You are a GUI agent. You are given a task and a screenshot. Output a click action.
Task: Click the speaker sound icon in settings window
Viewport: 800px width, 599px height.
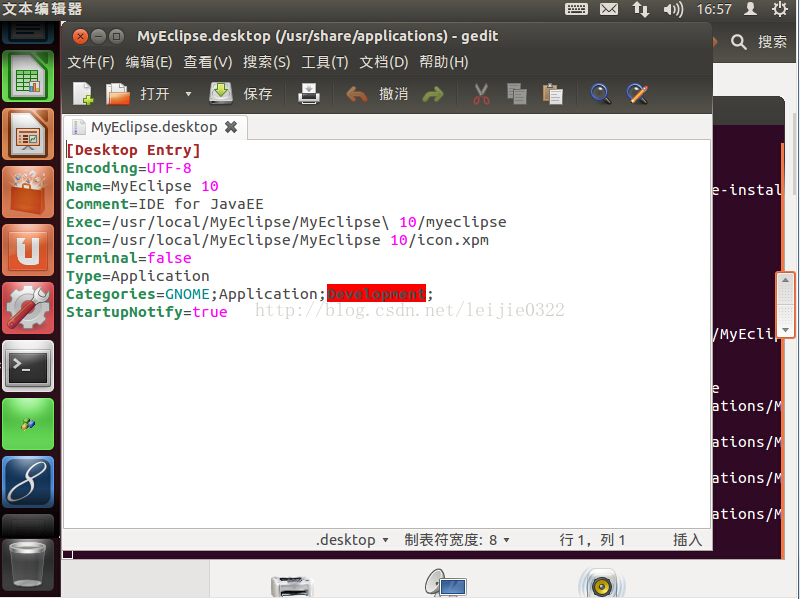tap(602, 583)
